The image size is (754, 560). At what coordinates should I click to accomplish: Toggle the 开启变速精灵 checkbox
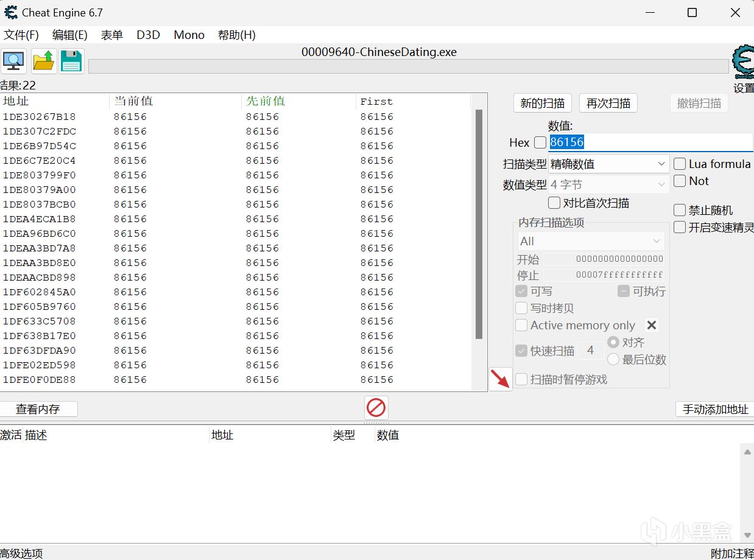click(680, 227)
